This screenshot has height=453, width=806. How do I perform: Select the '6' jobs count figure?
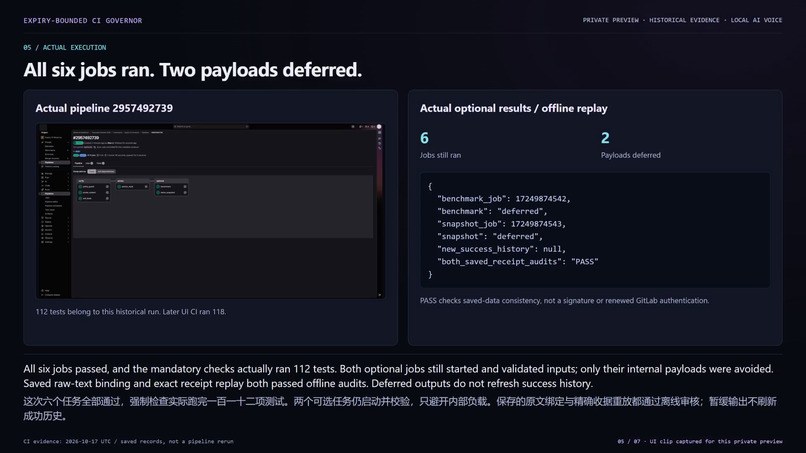click(424, 138)
